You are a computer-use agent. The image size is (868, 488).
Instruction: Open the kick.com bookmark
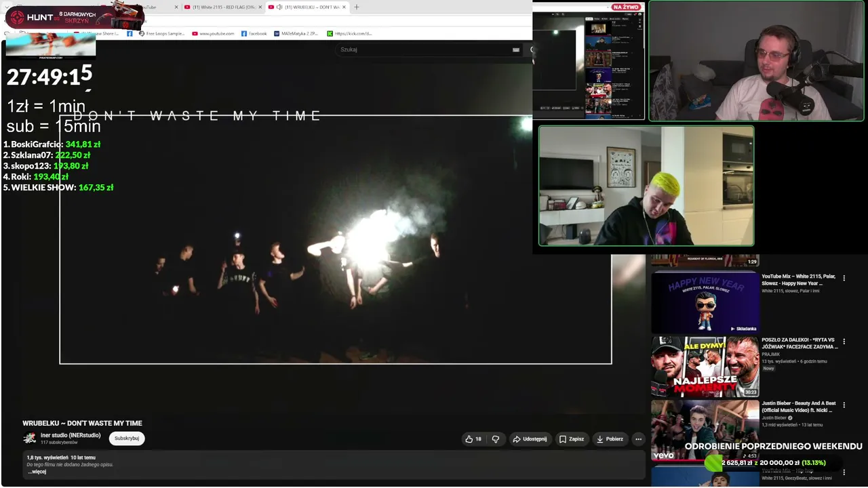click(x=350, y=33)
